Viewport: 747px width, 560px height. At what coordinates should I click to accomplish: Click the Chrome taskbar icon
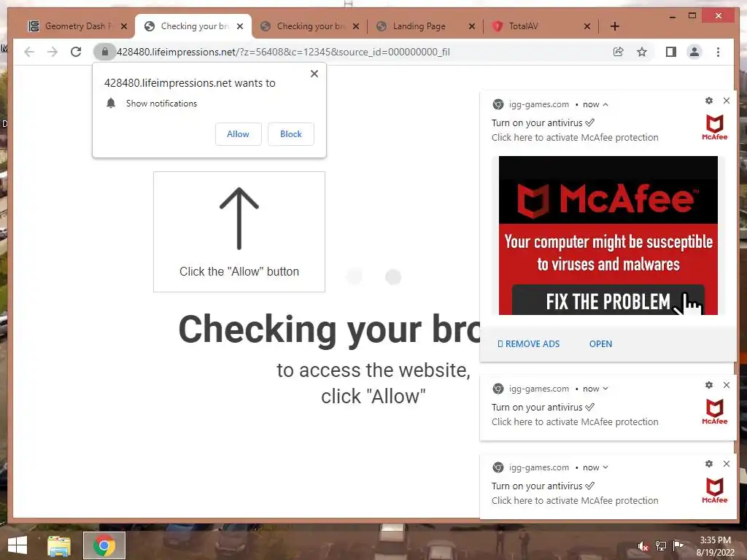click(x=104, y=545)
